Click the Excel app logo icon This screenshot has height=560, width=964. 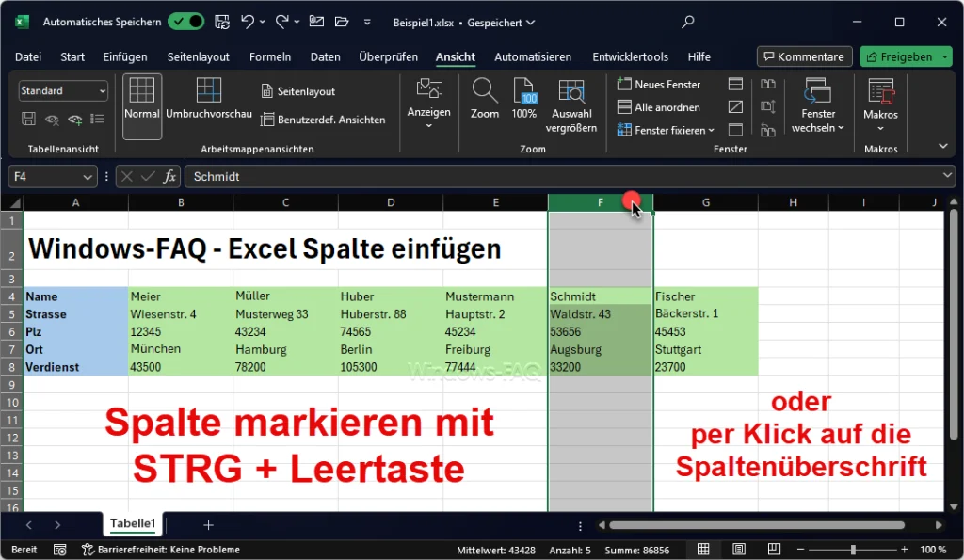(23, 23)
